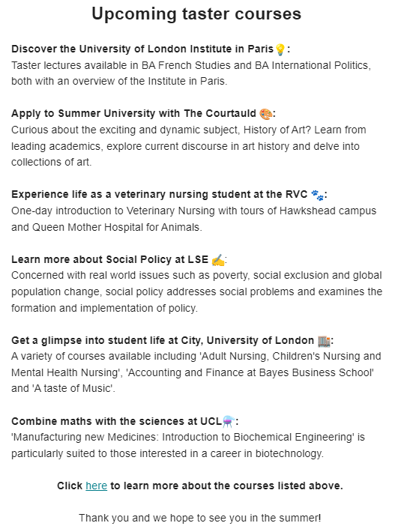Click the artist palette emoji beside Courtauld
This screenshot has height=532, width=395.
[x=265, y=114]
